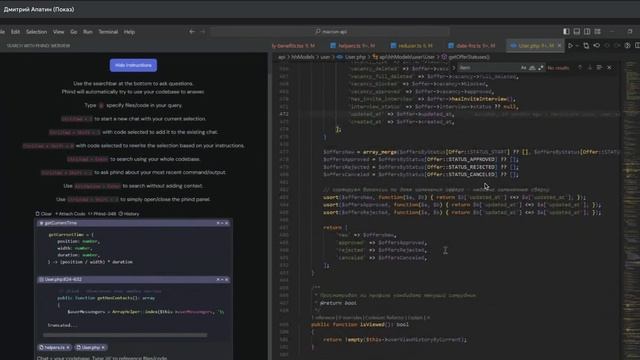The height and width of the screenshot is (360, 640).
Task: Collapse the User.php:824-832 snippet with minus icon
Action: point(222,280)
